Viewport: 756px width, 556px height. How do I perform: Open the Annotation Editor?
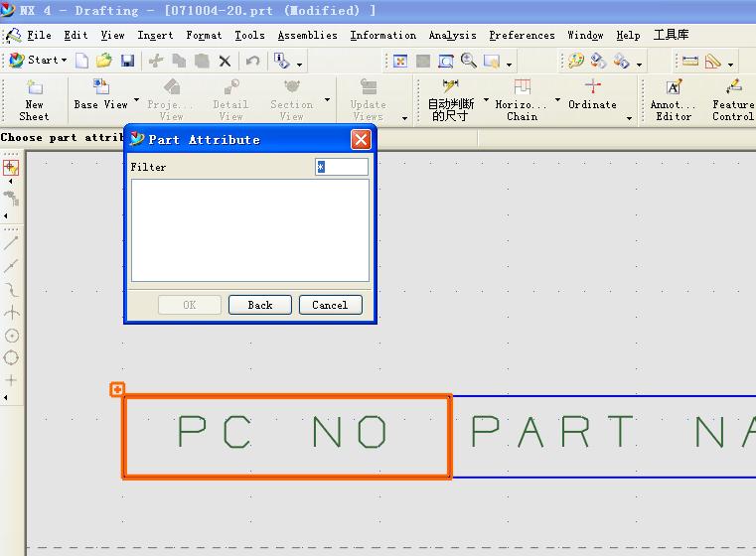click(674, 100)
